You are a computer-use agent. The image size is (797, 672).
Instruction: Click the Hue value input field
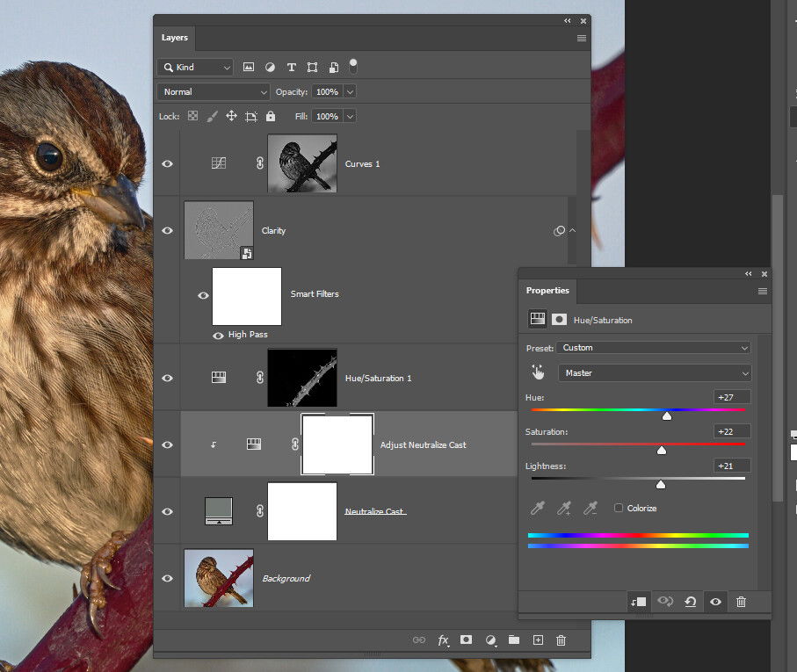click(x=732, y=397)
